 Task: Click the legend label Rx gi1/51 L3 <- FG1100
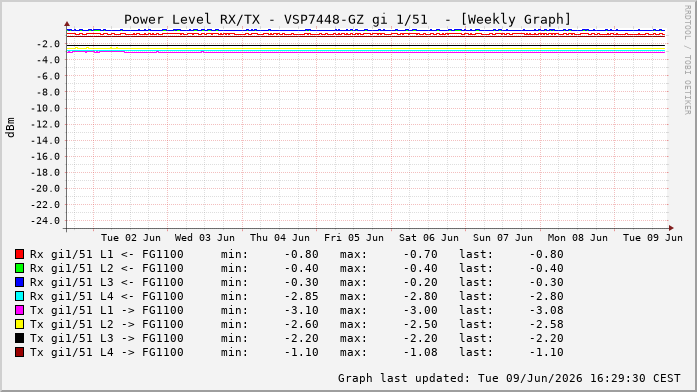107,282
